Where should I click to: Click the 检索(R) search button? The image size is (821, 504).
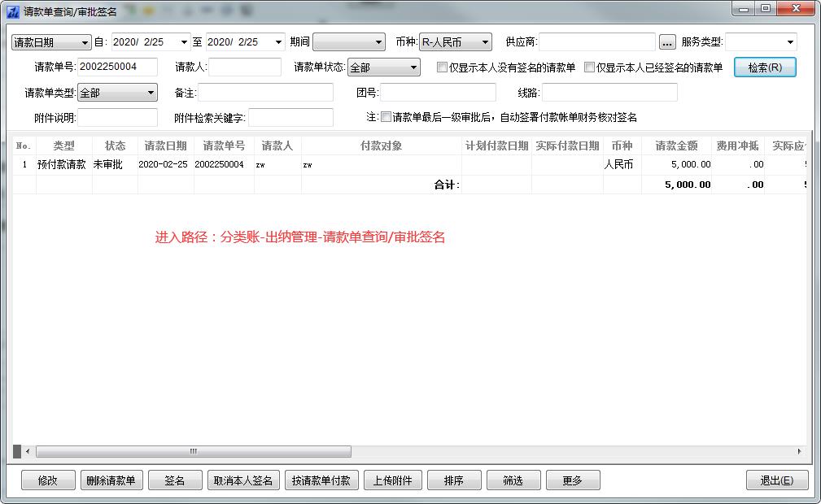pyautogui.click(x=765, y=67)
